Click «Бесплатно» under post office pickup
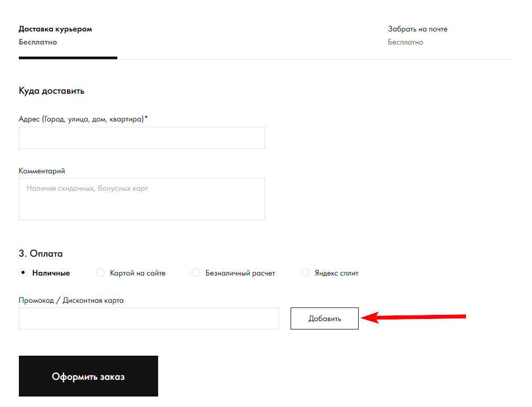The height and width of the screenshot is (407, 532). [x=405, y=42]
